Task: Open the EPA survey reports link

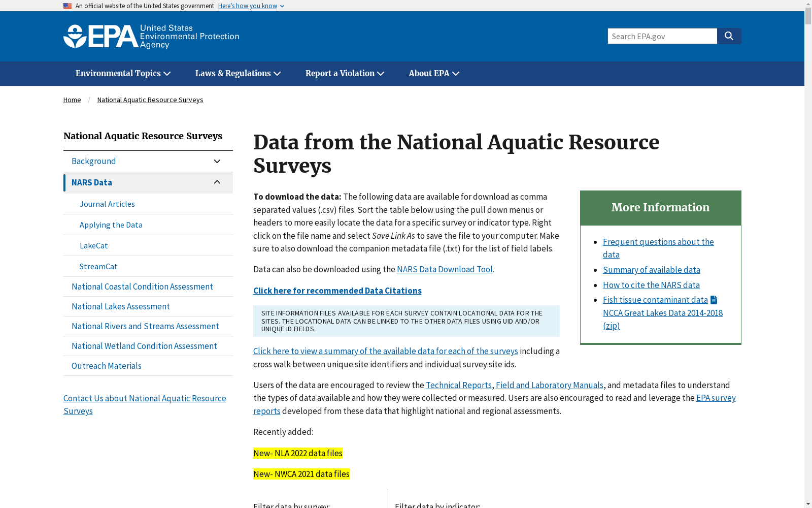Action: point(716,398)
